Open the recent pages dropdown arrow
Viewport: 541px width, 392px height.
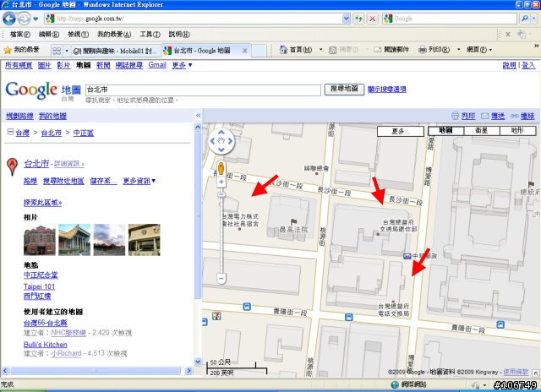click(x=36, y=19)
